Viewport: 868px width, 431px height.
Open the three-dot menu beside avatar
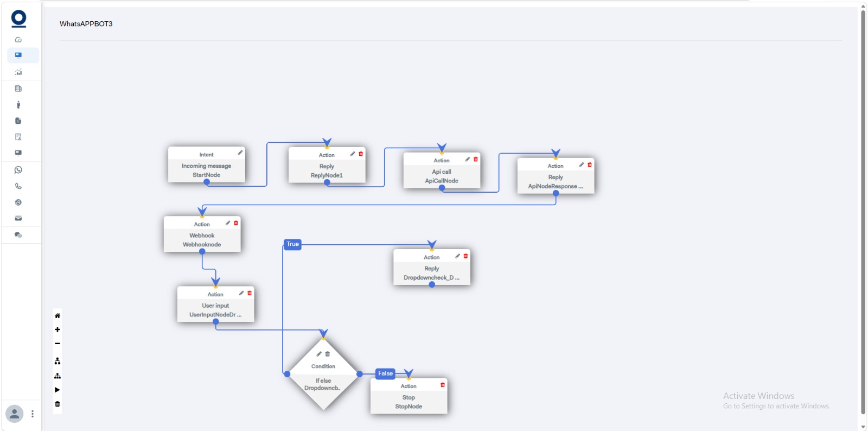coord(33,414)
